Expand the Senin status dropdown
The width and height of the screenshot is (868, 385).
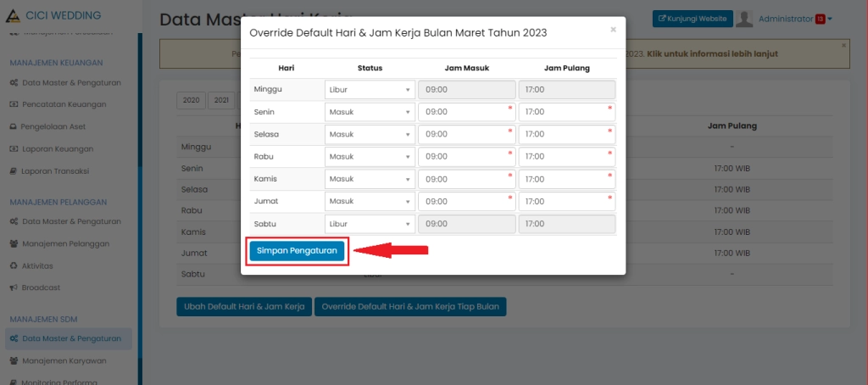tap(370, 112)
